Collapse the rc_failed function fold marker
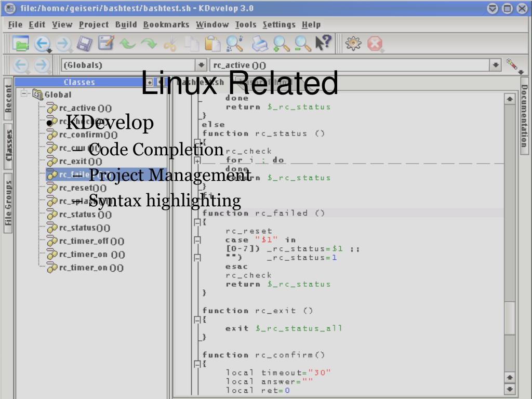This screenshot has height=399, width=532. coord(197,222)
